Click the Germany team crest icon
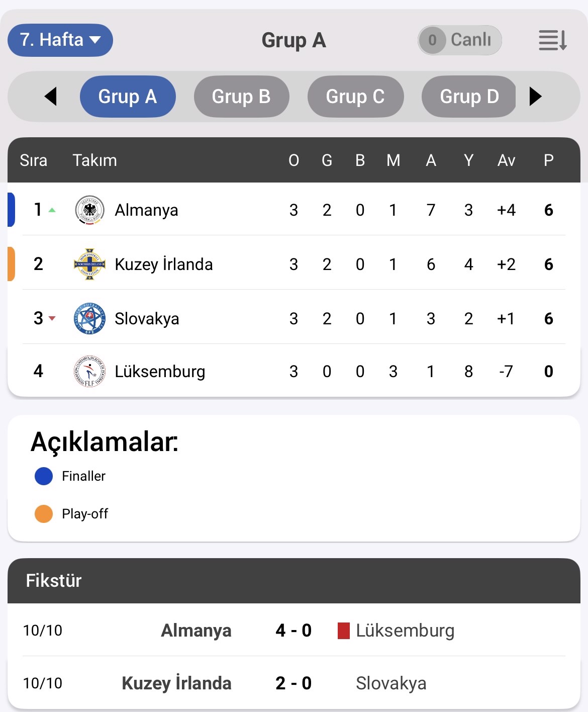This screenshot has width=588, height=712. pyautogui.click(x=89, y=210)
